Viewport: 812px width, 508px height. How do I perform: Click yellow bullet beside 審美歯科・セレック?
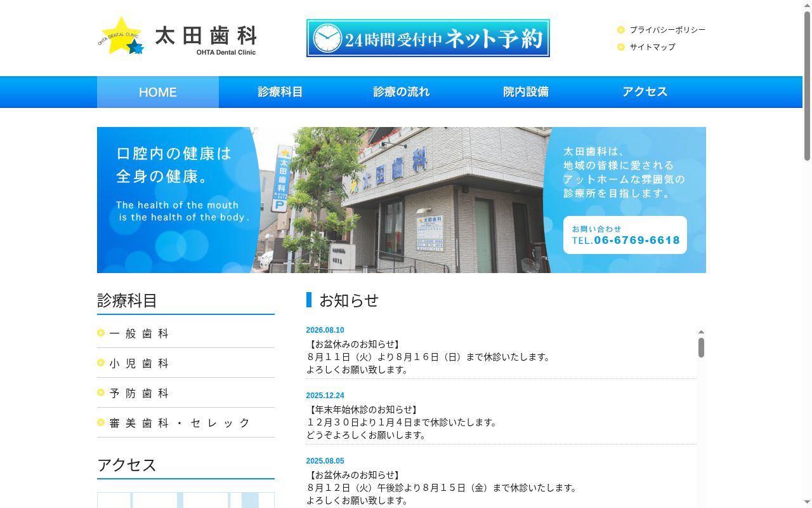click(x=101, y=422)
